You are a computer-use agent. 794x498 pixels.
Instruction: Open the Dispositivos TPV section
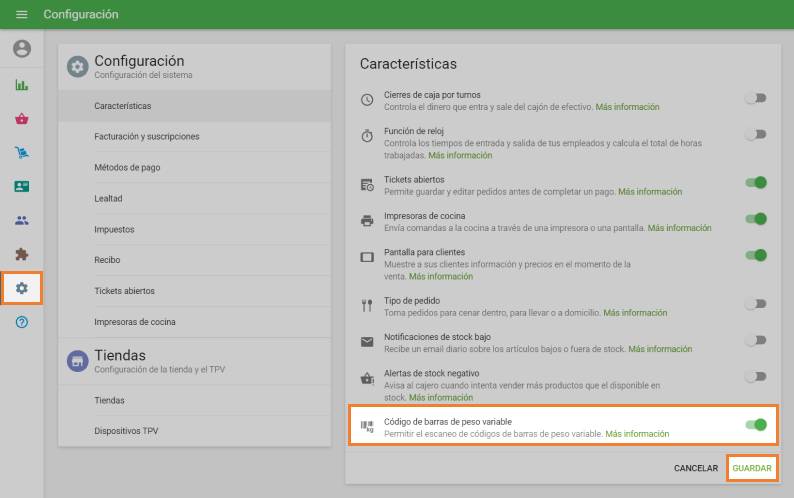[126, 431]
